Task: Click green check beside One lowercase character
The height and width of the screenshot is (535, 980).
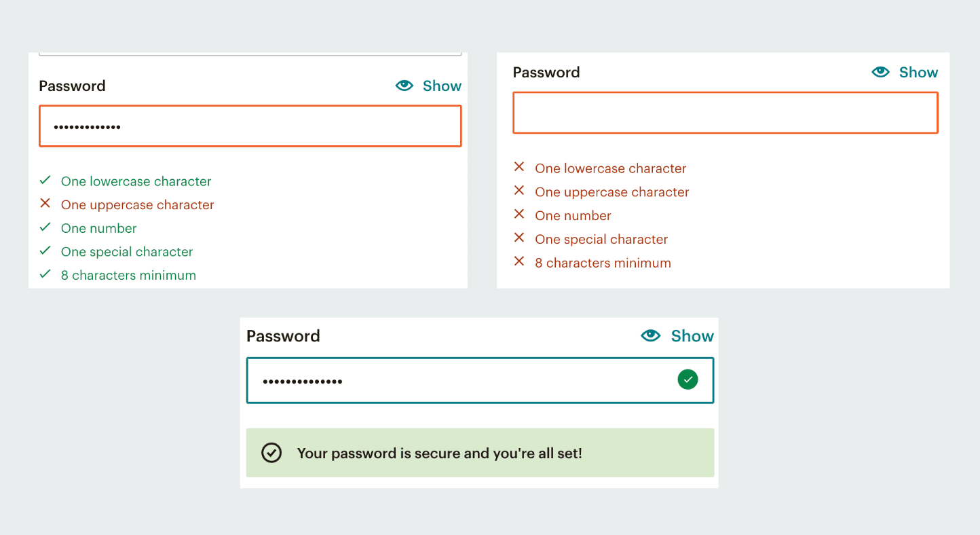Action: pyautogui.click(x=45, y=181)
